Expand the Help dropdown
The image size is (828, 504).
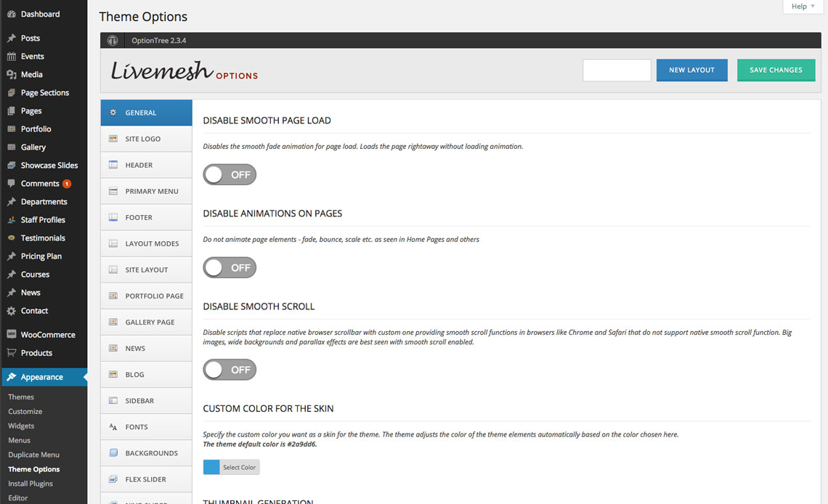(x=802, y=6)
